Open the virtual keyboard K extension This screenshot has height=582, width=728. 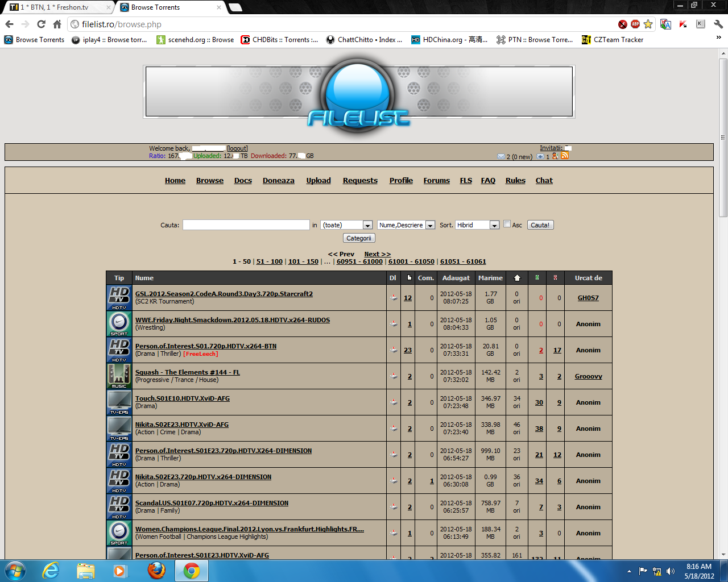point(701,24)
